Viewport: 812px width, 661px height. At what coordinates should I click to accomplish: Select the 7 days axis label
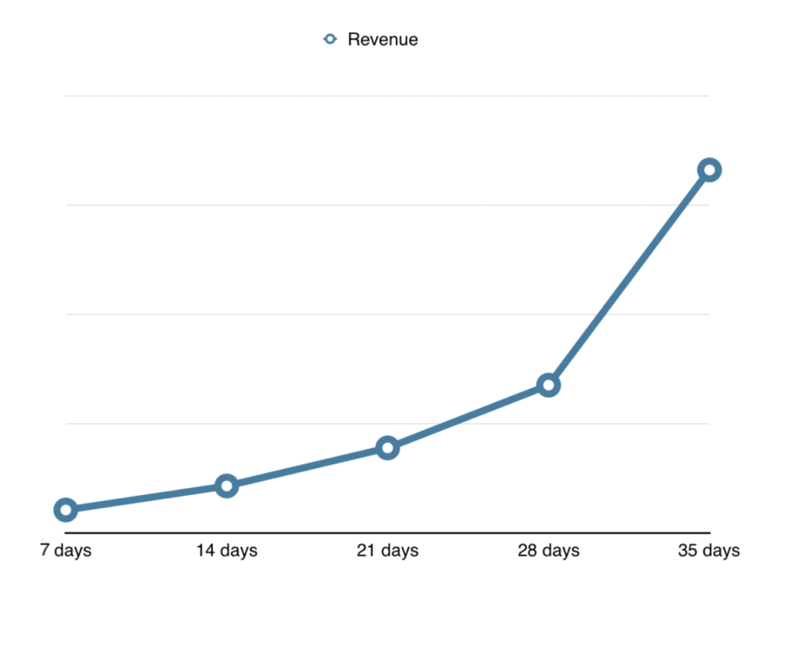coord(67,550)
